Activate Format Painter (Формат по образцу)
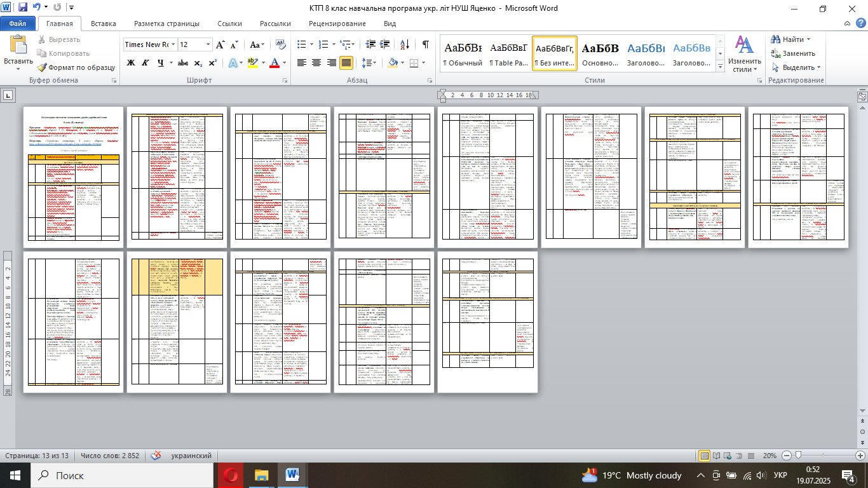The image size is (868, 488). pyautogui.click(x=76, y=67)
